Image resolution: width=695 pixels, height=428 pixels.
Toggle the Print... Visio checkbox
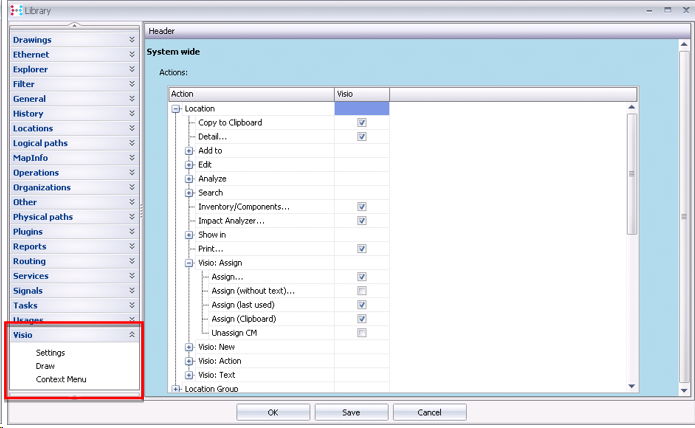pyautogui.click(x=362, y=249)
